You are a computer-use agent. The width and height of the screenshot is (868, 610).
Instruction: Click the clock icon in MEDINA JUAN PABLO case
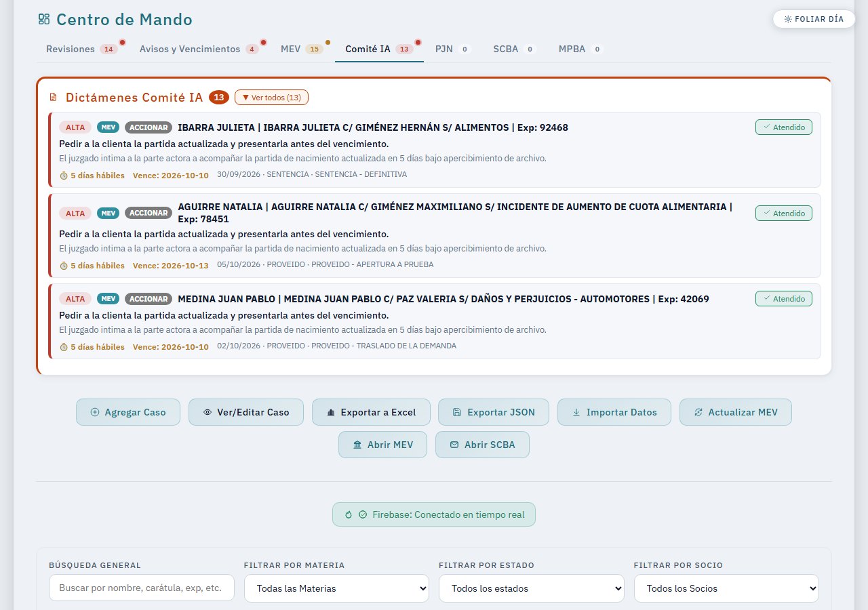coord(64,347)
